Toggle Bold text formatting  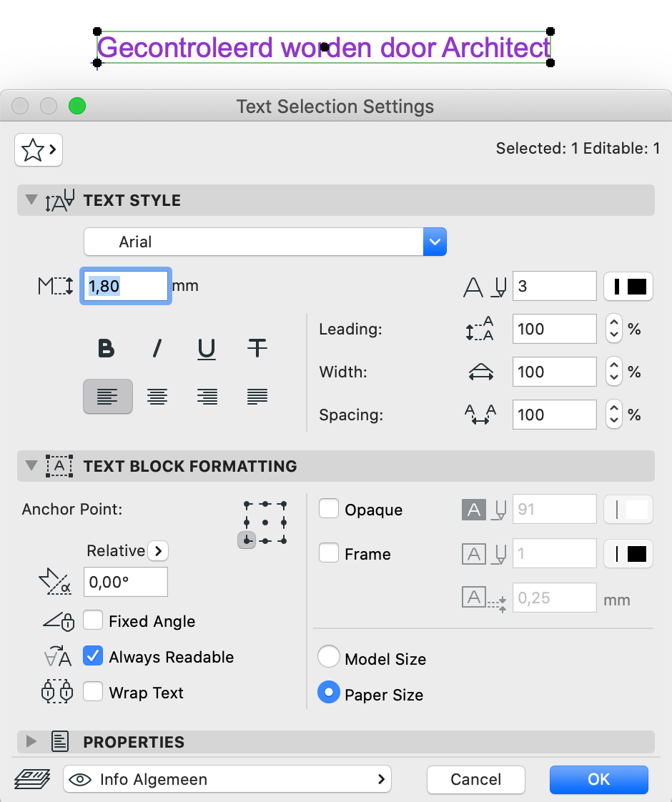[107, 348]
